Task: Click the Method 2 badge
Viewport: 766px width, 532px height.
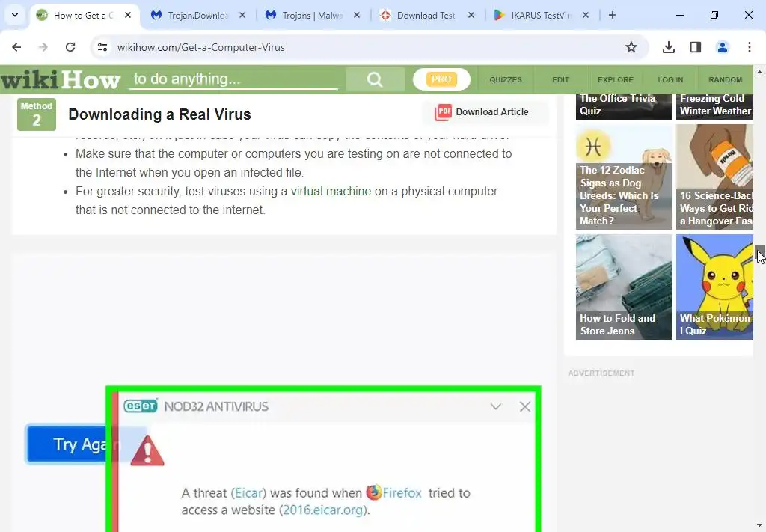Action: (37, 114)
